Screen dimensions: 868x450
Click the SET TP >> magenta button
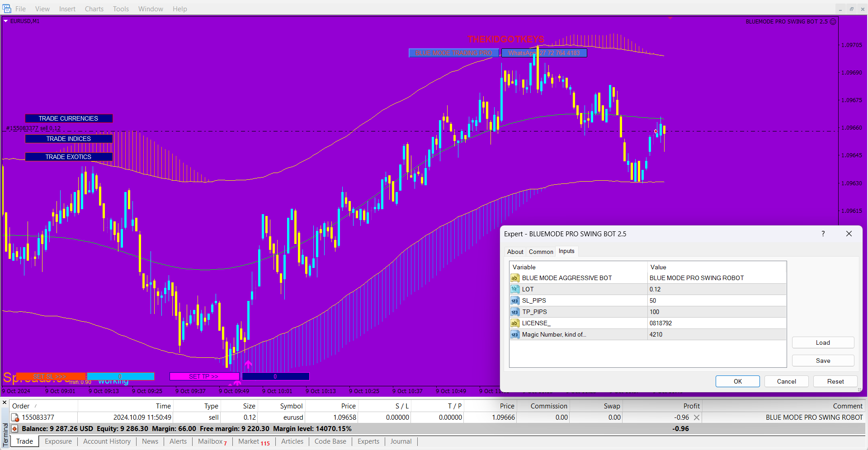click(x=204, y=376)
